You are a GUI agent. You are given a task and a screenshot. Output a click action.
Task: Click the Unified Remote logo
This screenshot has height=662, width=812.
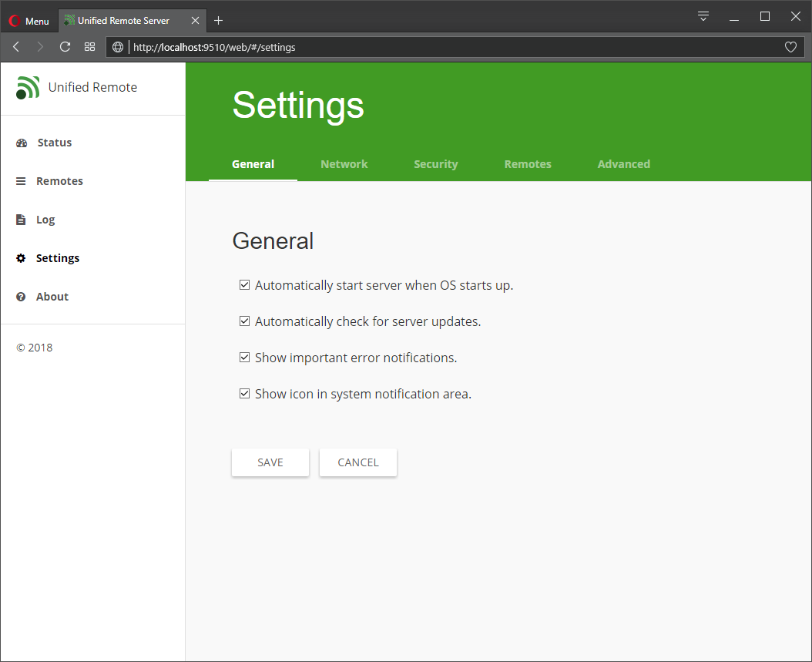click(x=28, y=87)
